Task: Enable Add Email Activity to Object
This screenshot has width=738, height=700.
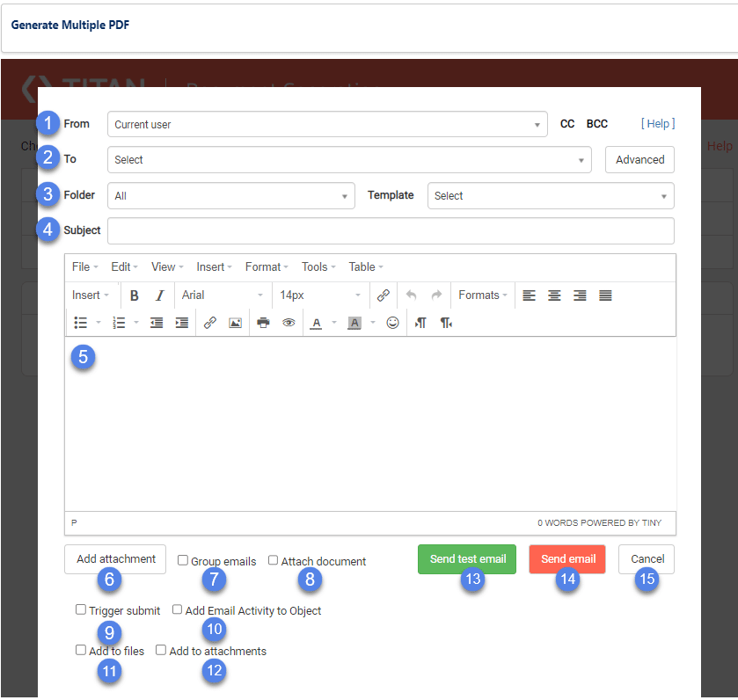Action: point(177,609)
